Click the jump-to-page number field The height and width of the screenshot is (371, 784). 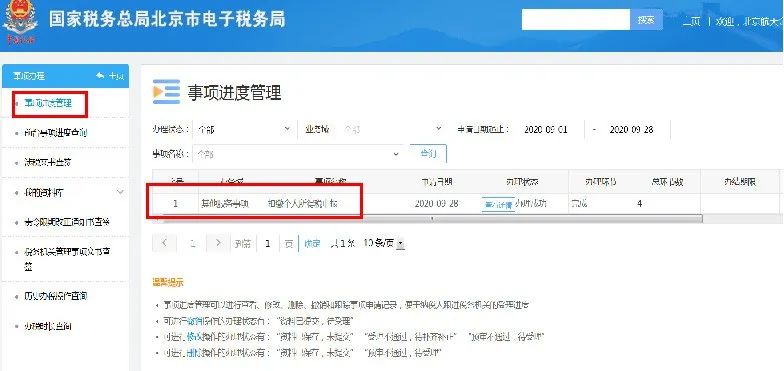pos(268,244)
